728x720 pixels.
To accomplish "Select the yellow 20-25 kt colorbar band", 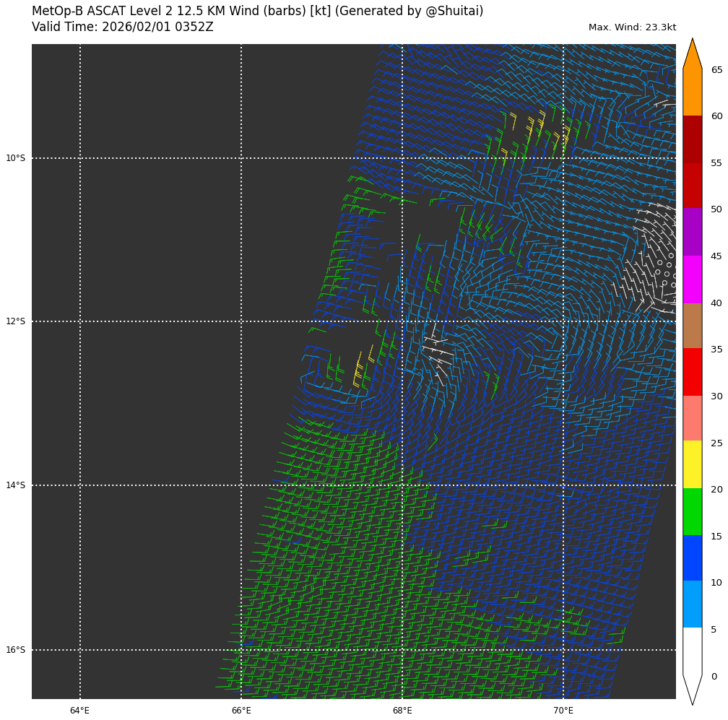I will (692, 464).
